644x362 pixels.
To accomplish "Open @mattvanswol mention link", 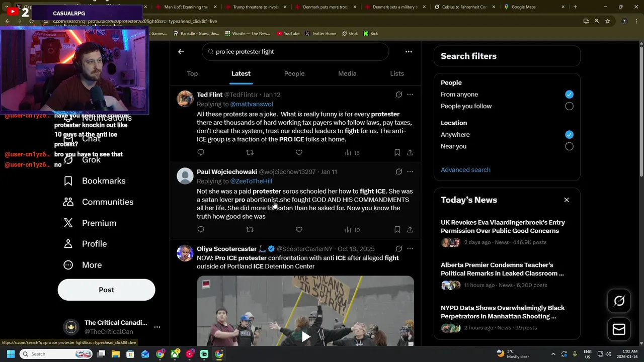I will point(252,104).
